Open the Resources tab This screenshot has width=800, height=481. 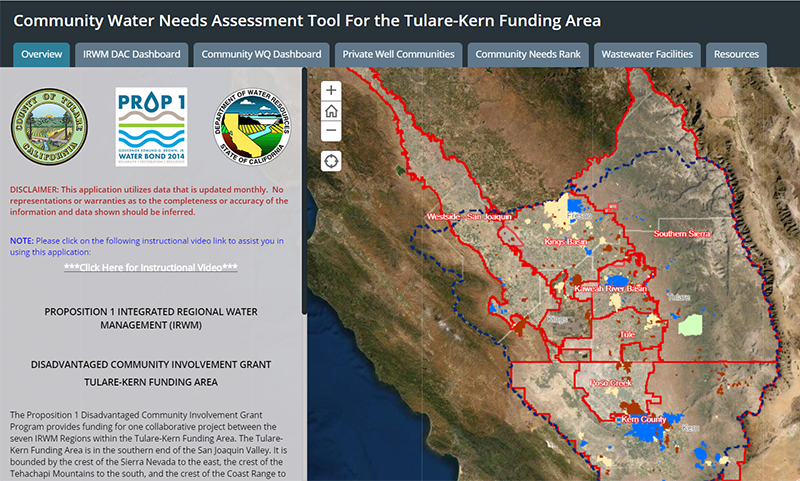click(736, 55)
